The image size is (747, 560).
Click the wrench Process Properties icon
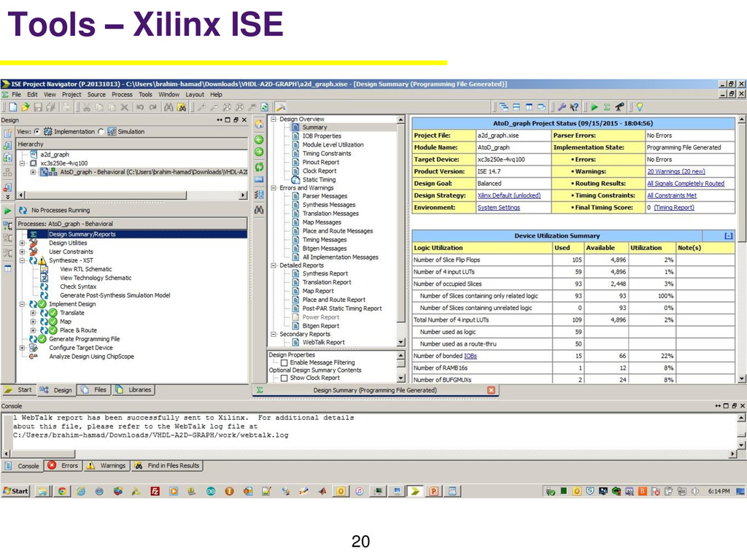[562, 107]
